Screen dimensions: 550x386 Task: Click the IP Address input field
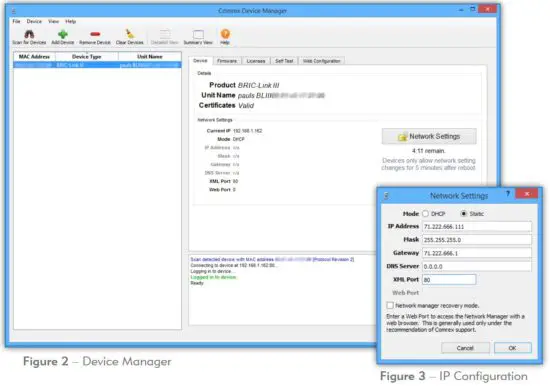[477, 227]
